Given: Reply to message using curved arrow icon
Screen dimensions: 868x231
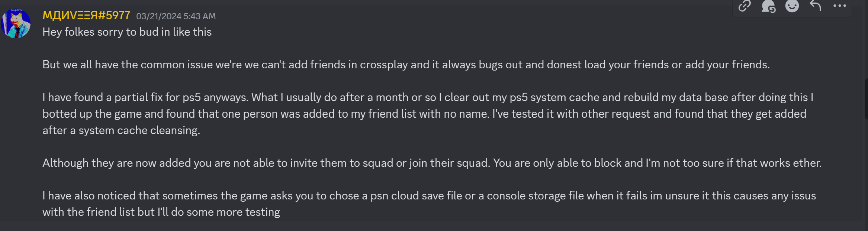Looking at the screenshot, I should pos(815,6).
